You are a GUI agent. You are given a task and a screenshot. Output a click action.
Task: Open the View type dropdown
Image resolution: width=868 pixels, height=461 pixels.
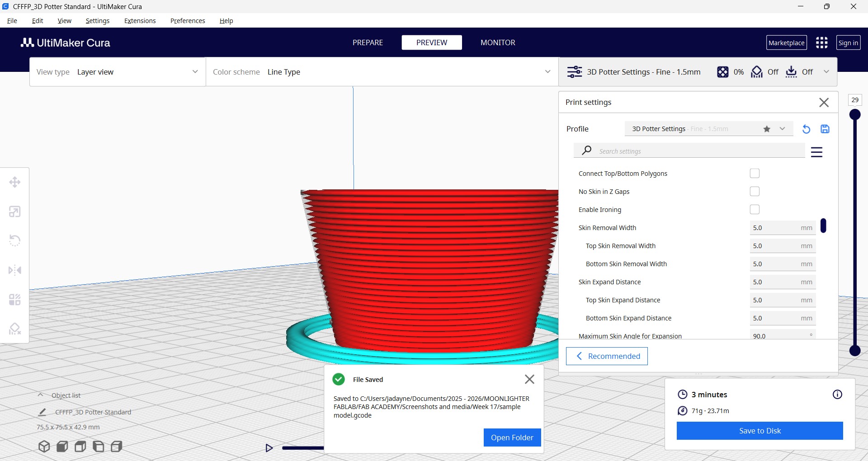click(x=118, y=72)
